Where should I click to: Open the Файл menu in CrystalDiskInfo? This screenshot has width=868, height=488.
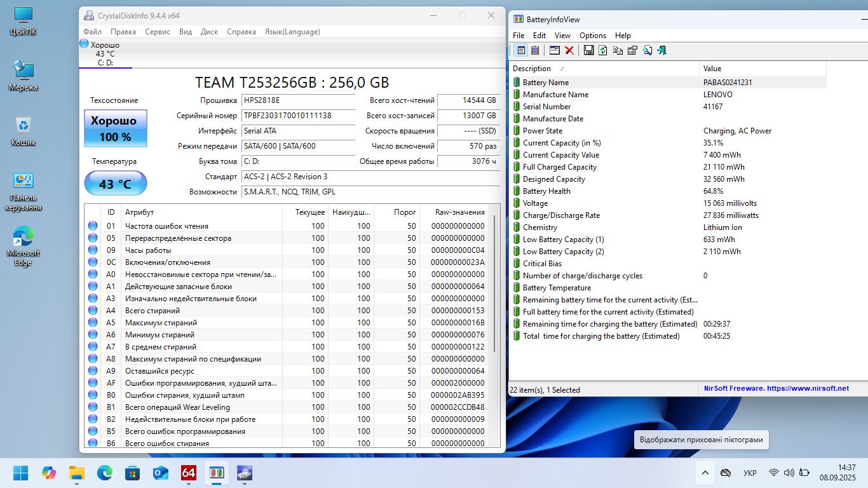pos(92,32)
